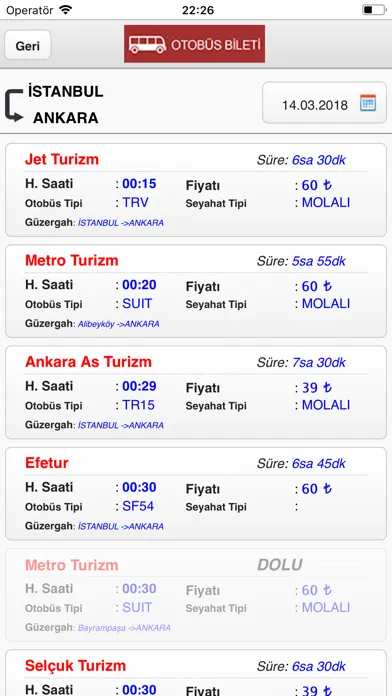Tap the 22:26 clock in status bar
The height and width of the screenshot is (696, 392).
[x=198, y=10]
